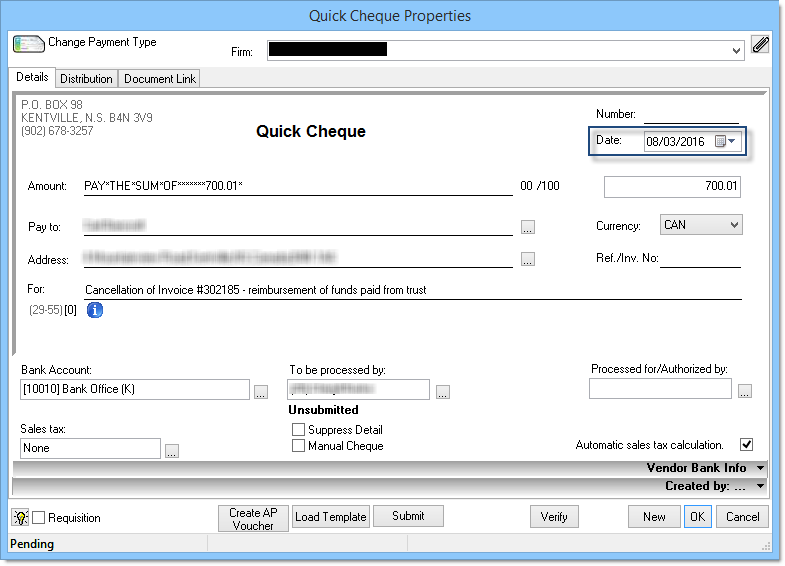The image size is (785, 566).
Task: Browse To be processed by ellipsis button
Action: click(443, 392)
